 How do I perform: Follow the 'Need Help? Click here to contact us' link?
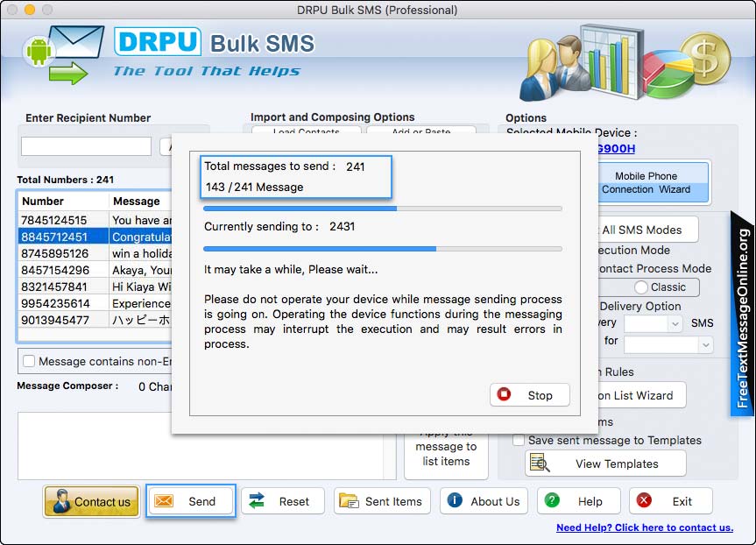coord(645,527)
